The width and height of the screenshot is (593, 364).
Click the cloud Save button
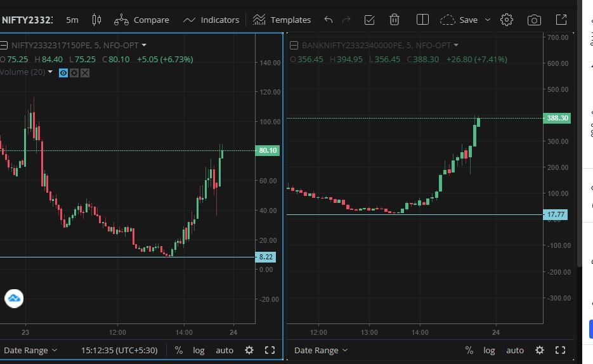459,20
